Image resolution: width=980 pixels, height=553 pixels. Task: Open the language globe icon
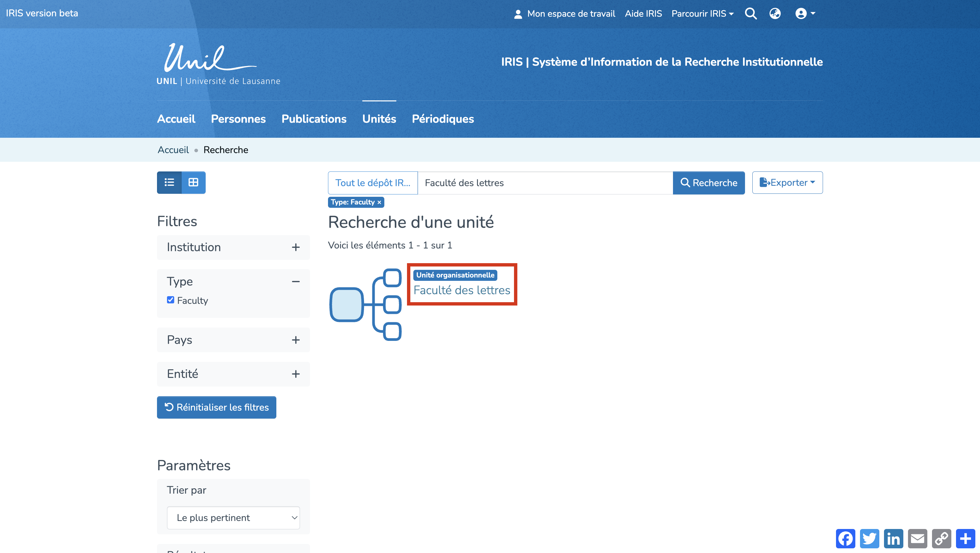tap(775, 14)
